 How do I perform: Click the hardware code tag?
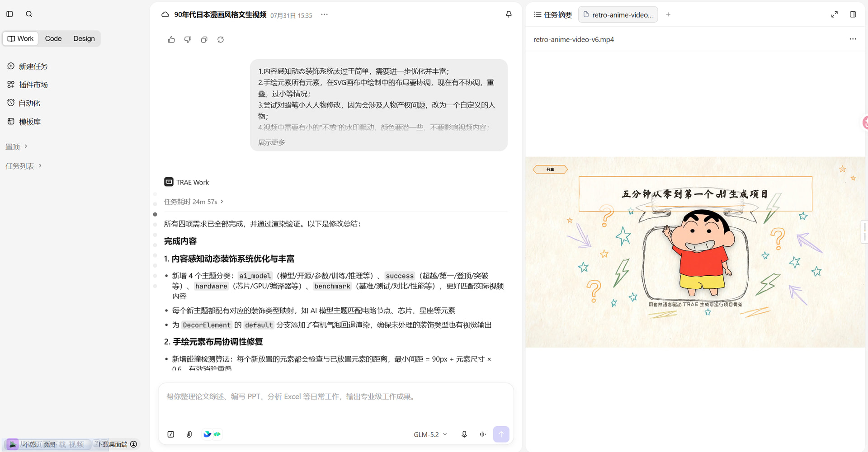point(211,286)
